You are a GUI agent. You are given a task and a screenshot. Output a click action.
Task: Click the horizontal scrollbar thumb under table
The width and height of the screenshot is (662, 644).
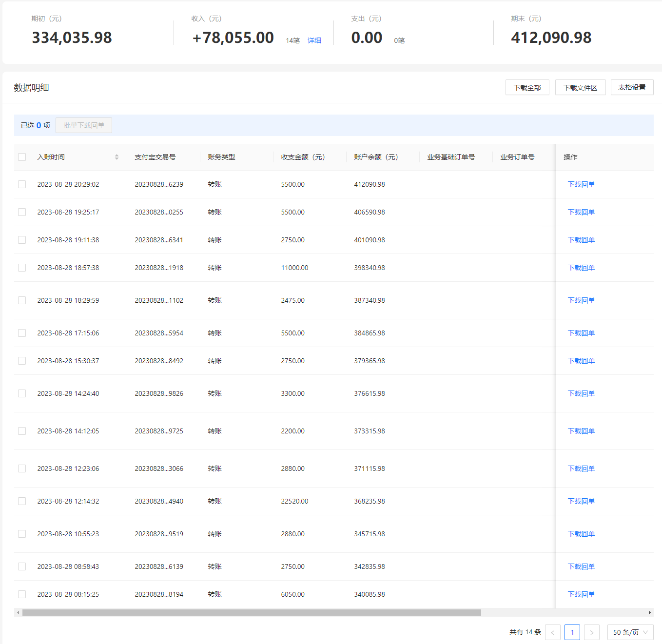pyautogui.click(x=252, y=612)
